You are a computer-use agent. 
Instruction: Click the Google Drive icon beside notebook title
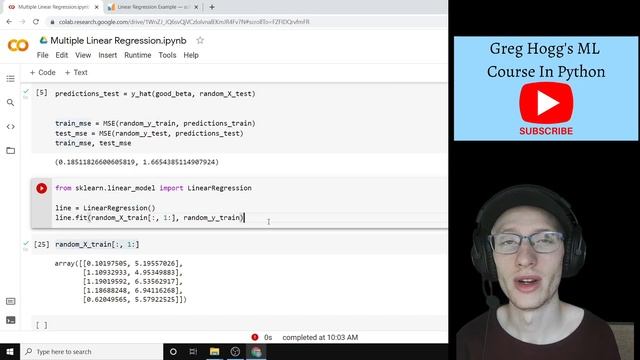[x=43, y=40]
